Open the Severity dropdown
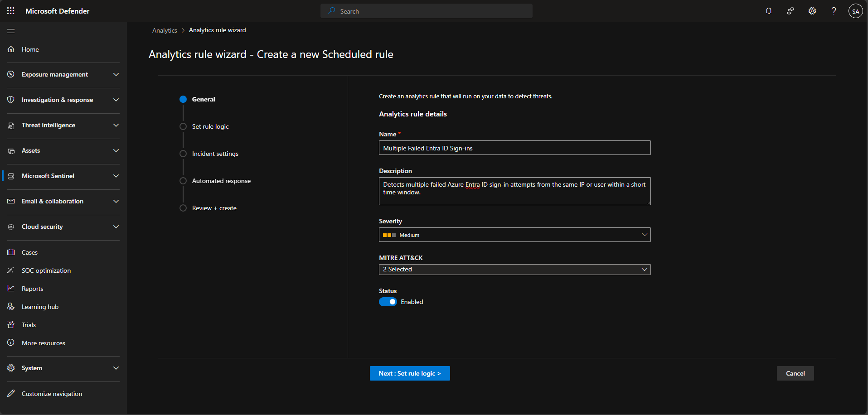 pyautogui.click(x=514, y=235)
